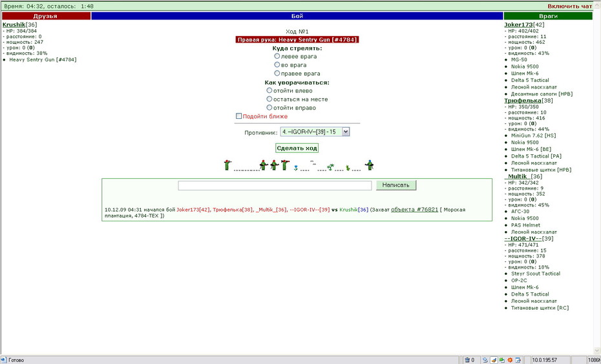601x364 pixels.
Task: Open 'объекта #76821' link in battle log
Action: pos(414,209)
